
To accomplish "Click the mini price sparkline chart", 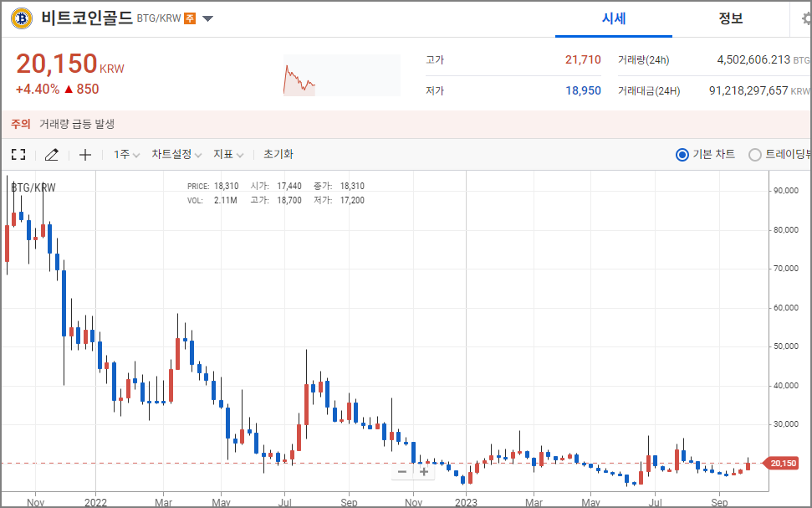I will (342, 75).
